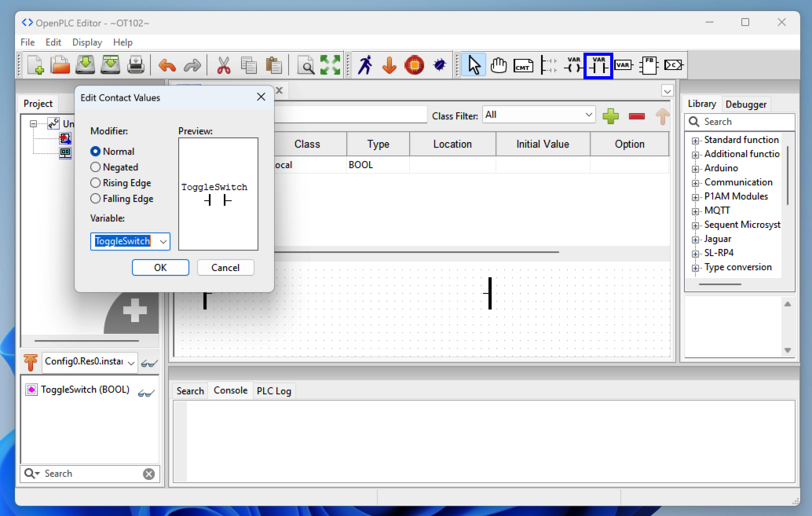
Task: Expand the P1AM Modules node
Action: click(696, 197)
